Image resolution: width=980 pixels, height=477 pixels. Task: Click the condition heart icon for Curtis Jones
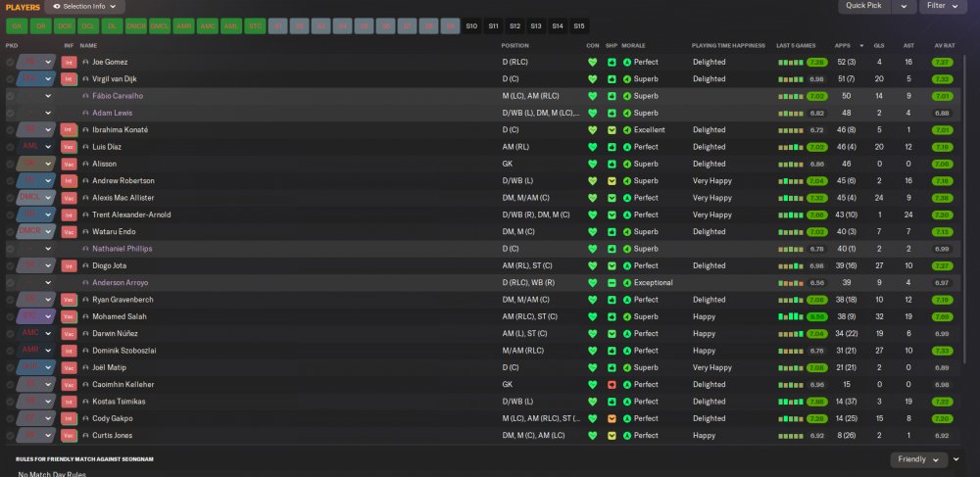tap(593, 435)
